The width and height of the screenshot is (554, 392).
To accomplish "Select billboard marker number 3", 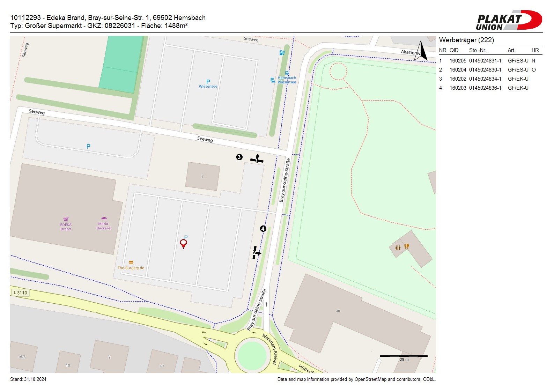I will 239,157.
